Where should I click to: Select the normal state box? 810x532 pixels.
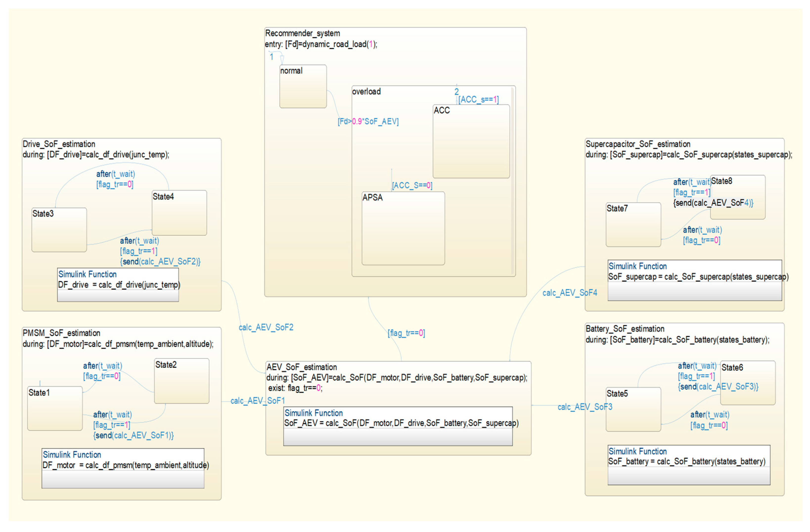[x=303, y=87]
